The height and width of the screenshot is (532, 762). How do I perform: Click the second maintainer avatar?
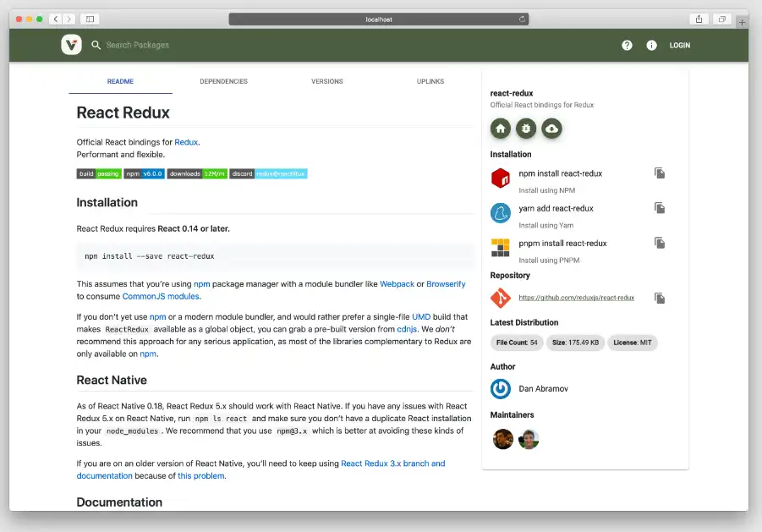point(529,439)
